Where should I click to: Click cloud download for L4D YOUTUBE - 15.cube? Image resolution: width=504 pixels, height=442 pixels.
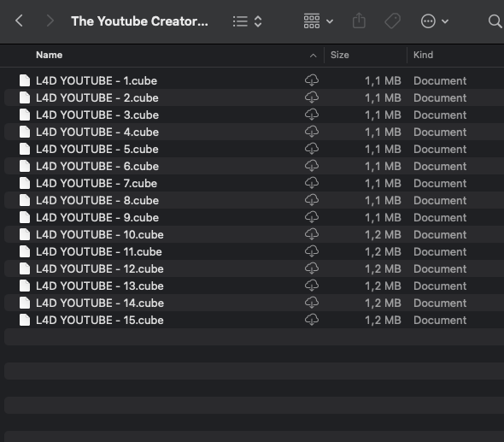coord(312,320)
